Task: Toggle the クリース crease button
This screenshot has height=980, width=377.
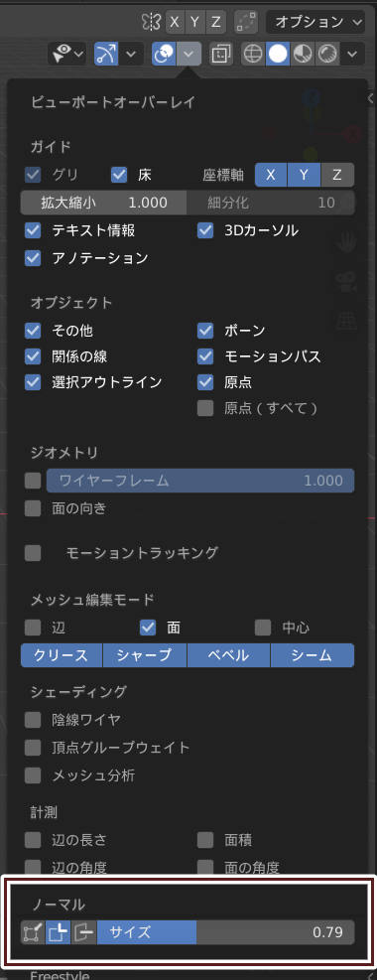Action: [x=62, y=655]
